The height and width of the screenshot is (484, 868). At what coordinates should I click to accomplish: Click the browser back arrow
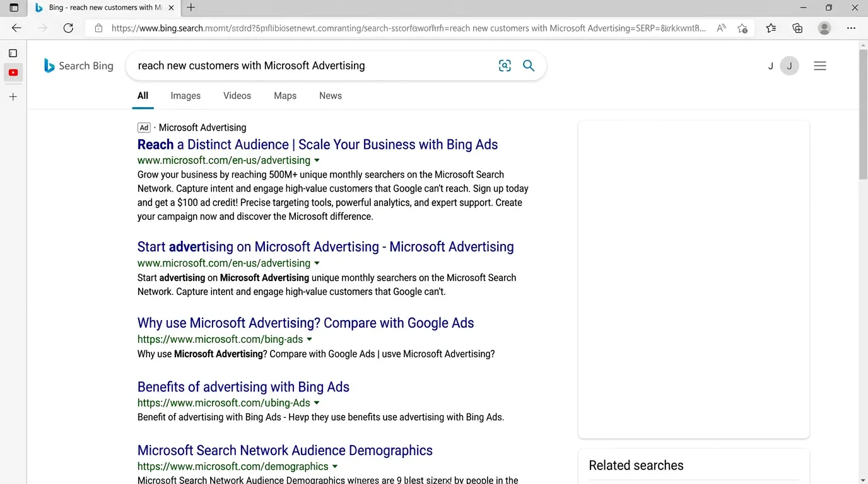16,28
